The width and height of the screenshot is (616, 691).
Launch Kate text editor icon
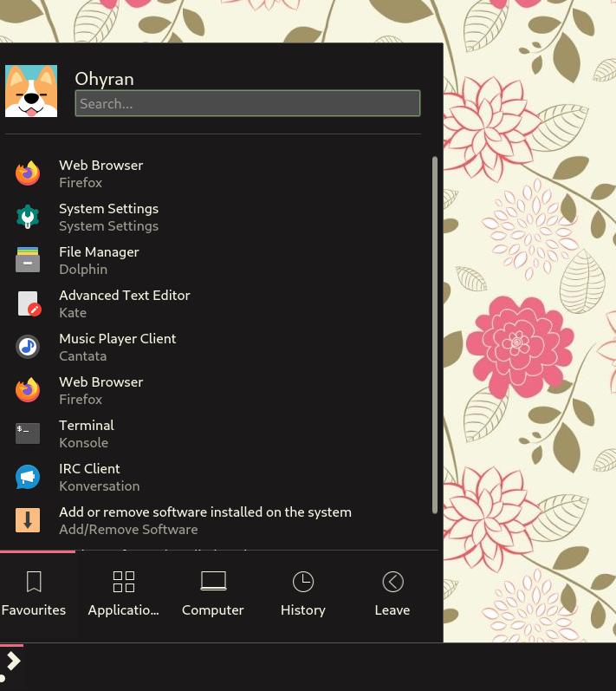[x=29, y=303]
